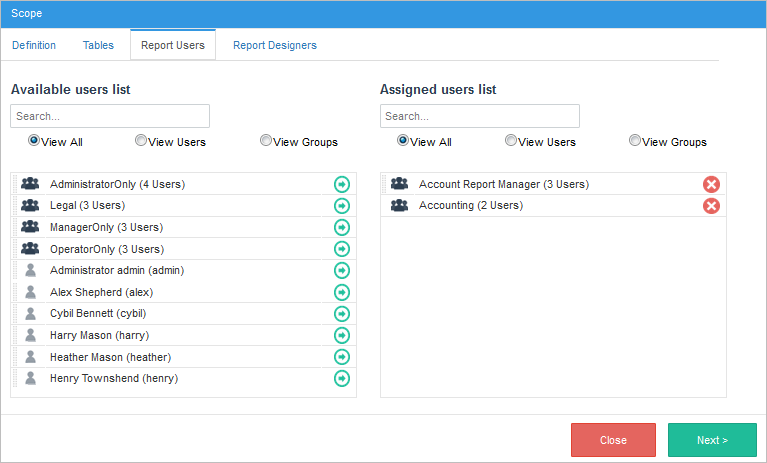767x463 pixels.
Task: Focus the Available users search field
Action: (x=110, y=116)
